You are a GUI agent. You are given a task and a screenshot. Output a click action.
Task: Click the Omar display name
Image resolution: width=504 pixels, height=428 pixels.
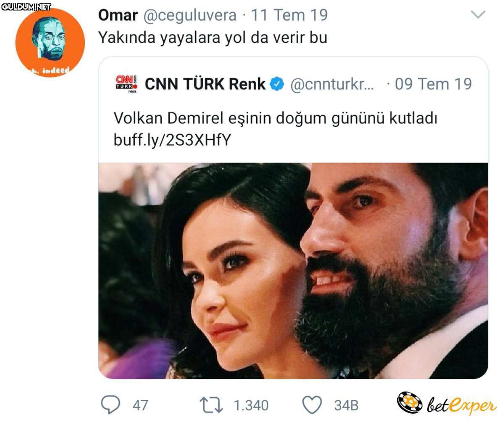click(x=118, y=16)
